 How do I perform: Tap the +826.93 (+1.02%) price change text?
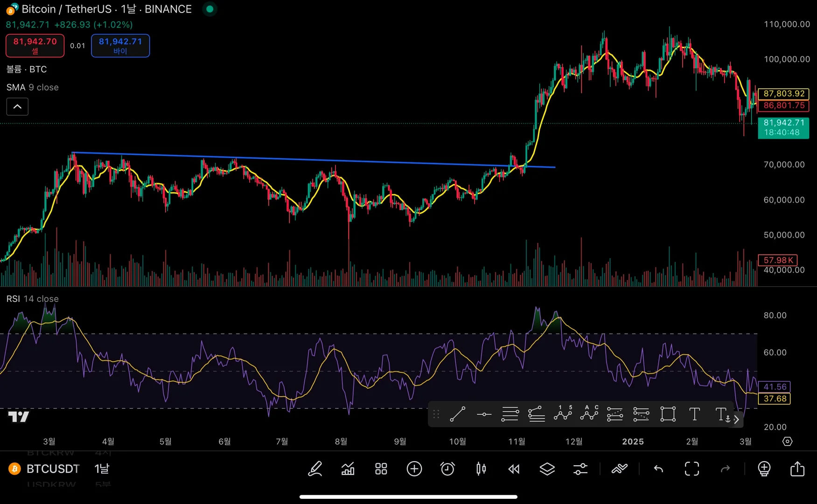point(93,24)
